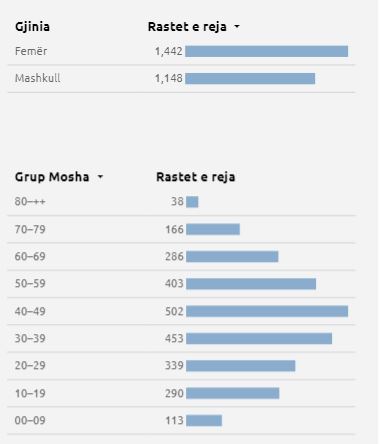This screenshot has width=381, height=444.
Task: Open Grup Mosha sort arrow
Action: tap(100, 177)
